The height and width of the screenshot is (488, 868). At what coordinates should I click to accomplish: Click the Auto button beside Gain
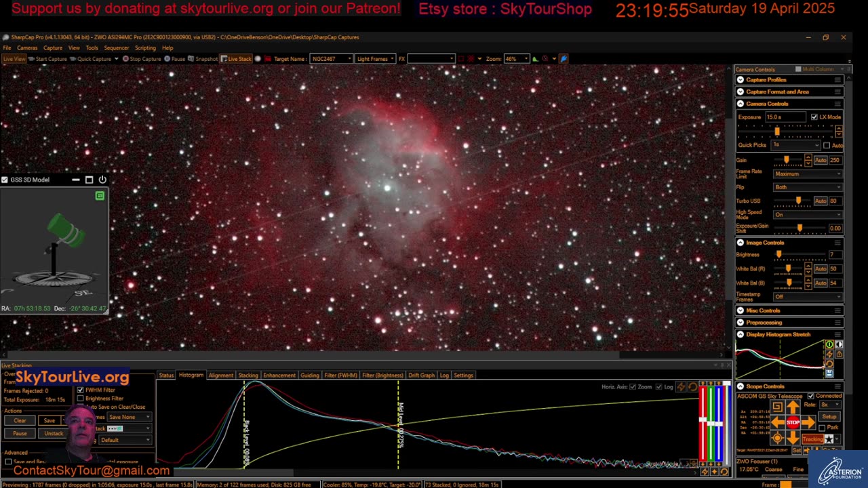coord(820,160)
